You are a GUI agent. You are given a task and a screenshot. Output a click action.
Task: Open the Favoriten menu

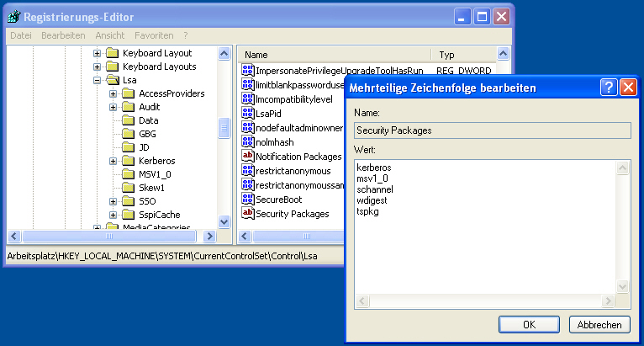pyautogui.click(x=154, y=35)
